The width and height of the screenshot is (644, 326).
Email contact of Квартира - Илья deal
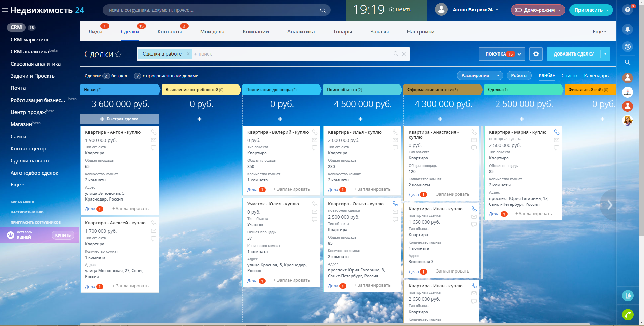tap(395, 140)
